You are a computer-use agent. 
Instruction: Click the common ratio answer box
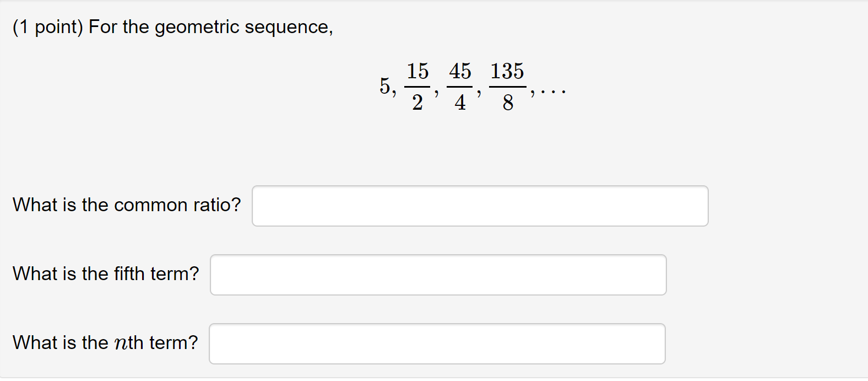(480, 206)
